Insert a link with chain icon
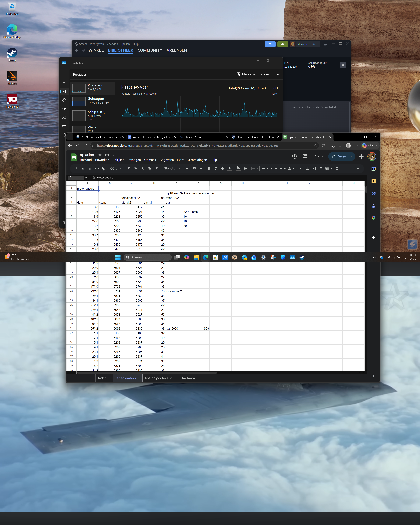Viewport: 420px width, 525px height. click(300, 168)
